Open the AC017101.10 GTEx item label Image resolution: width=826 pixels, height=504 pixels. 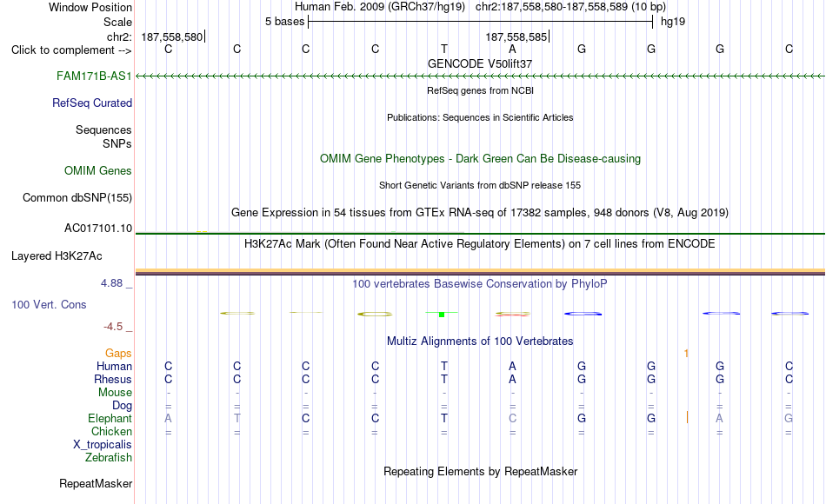click(98, 228)
